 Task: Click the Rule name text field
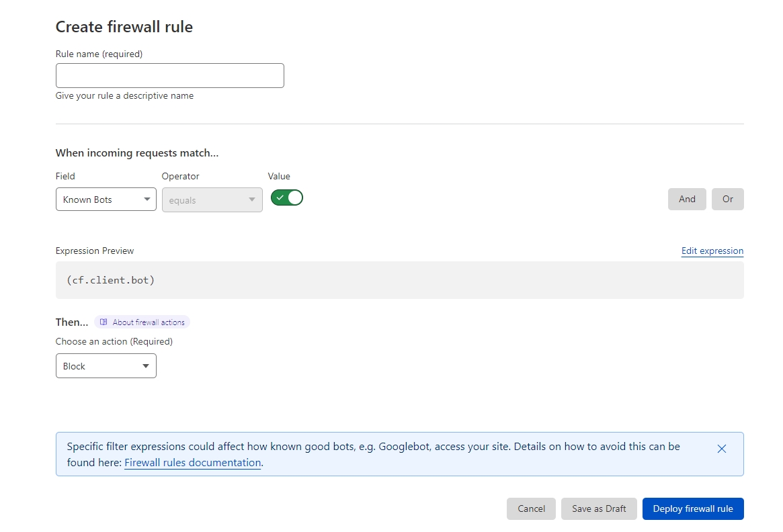tap(169, 75)
